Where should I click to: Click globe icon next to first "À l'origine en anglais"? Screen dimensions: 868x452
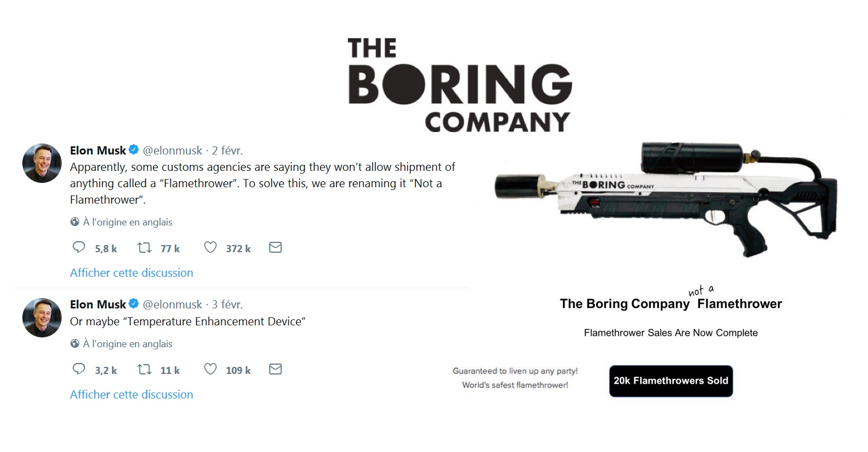click(75, 222)
